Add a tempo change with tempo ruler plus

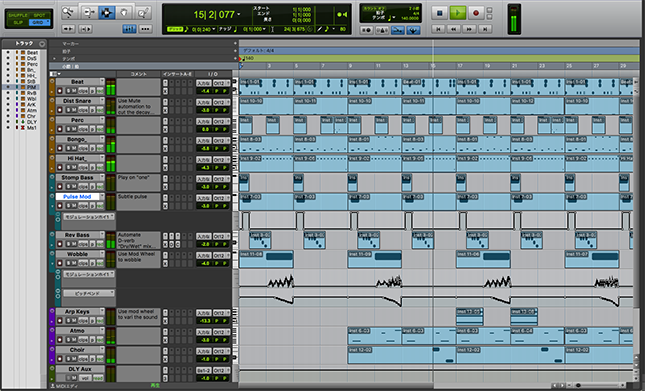point(235,59)
